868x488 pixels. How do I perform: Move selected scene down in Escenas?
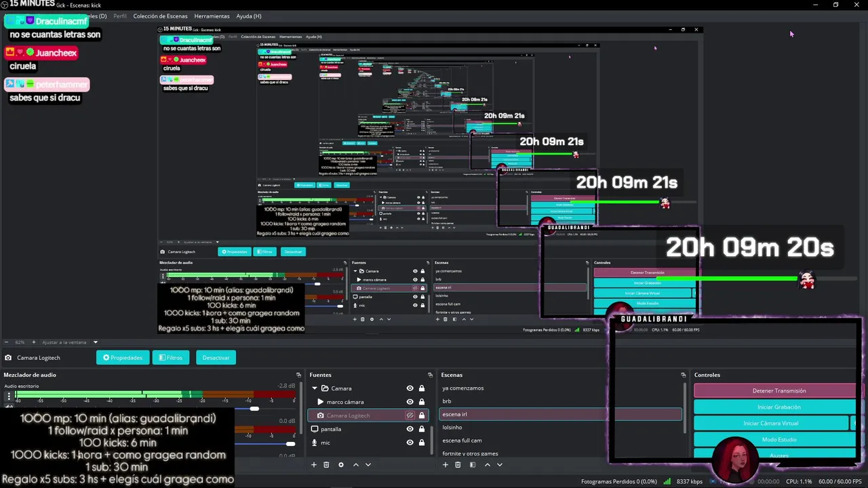tap(500, 465)
